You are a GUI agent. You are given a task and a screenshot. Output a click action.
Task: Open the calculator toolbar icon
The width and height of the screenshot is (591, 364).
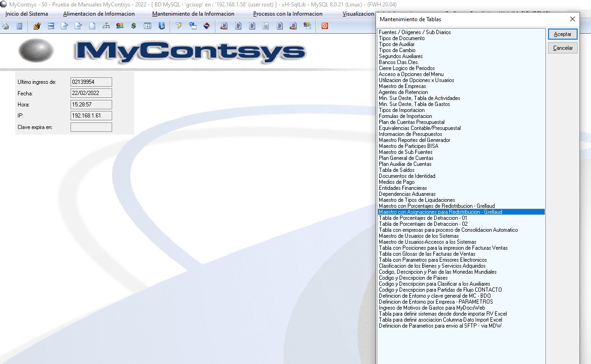[x=19, y=26]
